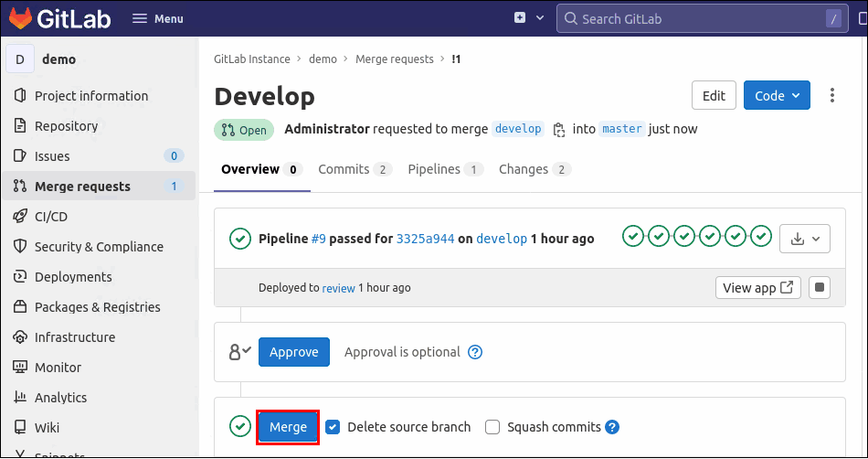Click Merge requests breadcrumb link
Image resolution: width=868 pixels, height=459 pixels.
point(395,59)
